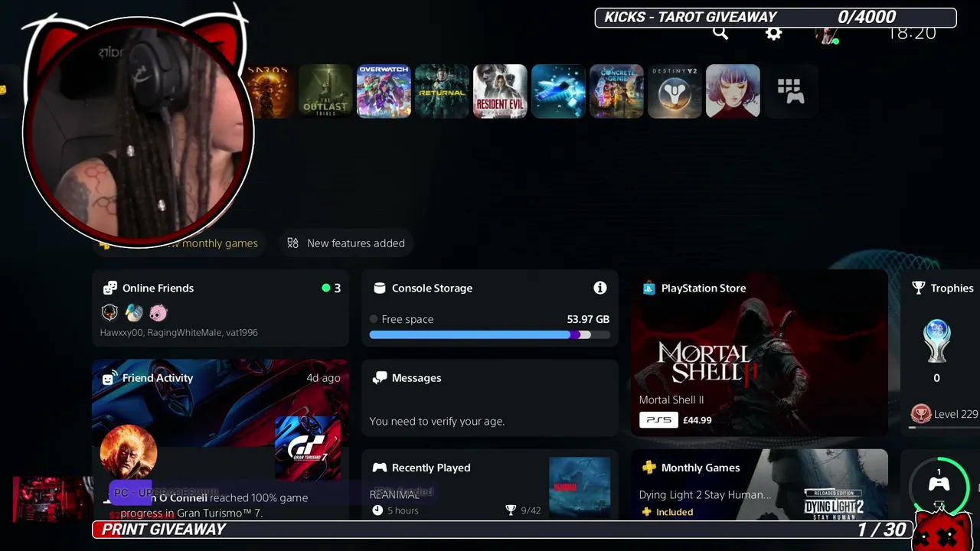Click the platinum trophy count 0
This screenshot has width=980, height=551.
click(937, 378)
